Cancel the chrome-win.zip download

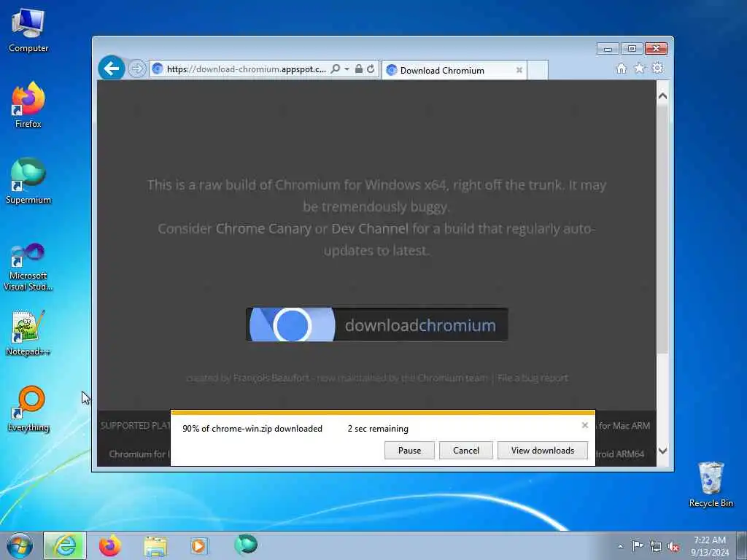(x=466, y=451)
